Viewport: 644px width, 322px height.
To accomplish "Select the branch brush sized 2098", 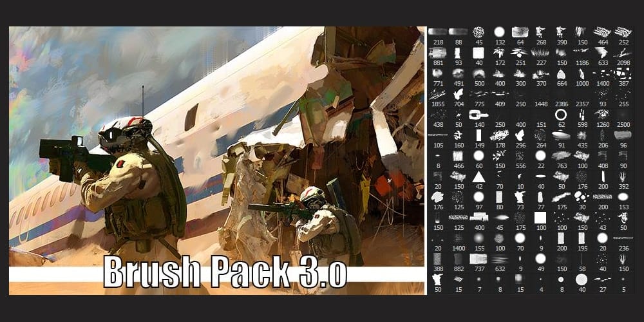I will 623,53.
